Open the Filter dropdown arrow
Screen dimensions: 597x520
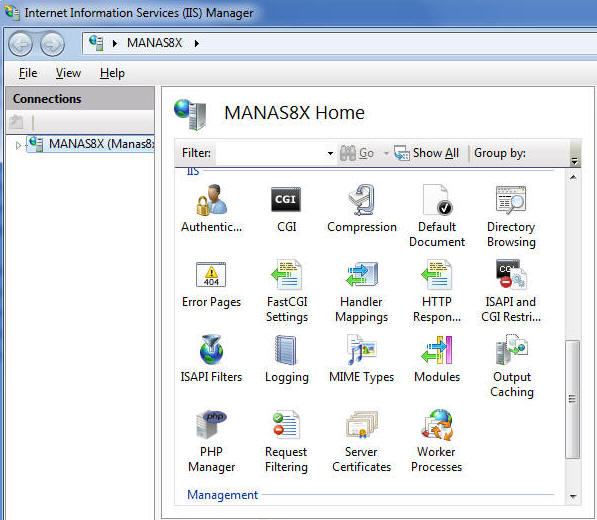pos(330,153)
